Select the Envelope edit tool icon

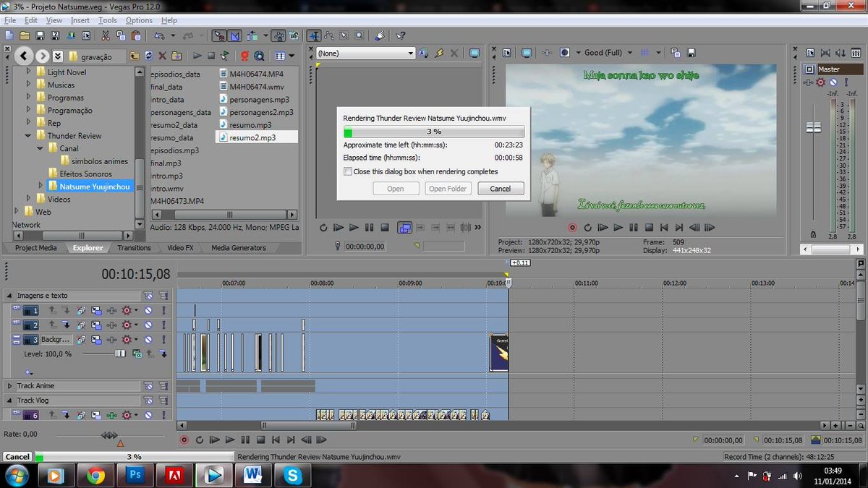point(328,35)
